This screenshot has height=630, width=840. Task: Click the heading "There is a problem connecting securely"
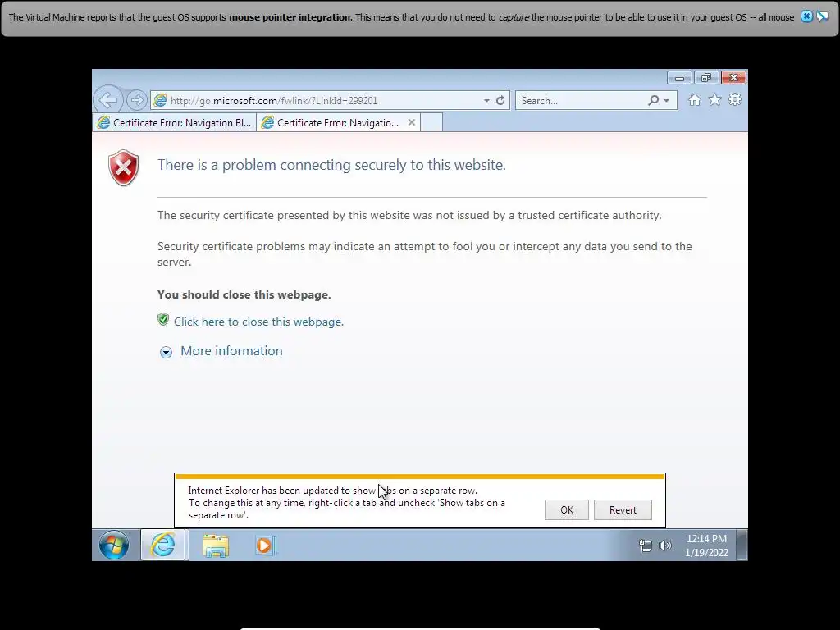click(x=331, y=165)
